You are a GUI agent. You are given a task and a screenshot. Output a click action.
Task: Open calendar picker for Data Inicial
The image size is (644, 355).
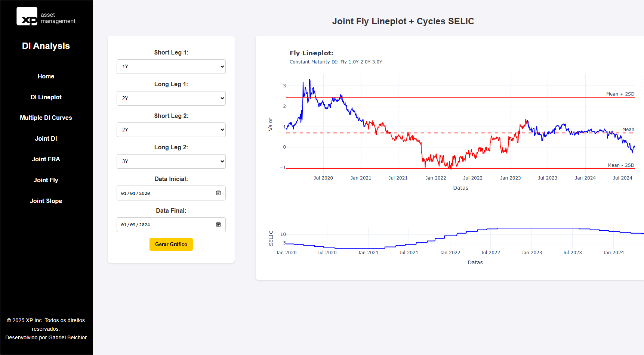(x=219, y=193)
